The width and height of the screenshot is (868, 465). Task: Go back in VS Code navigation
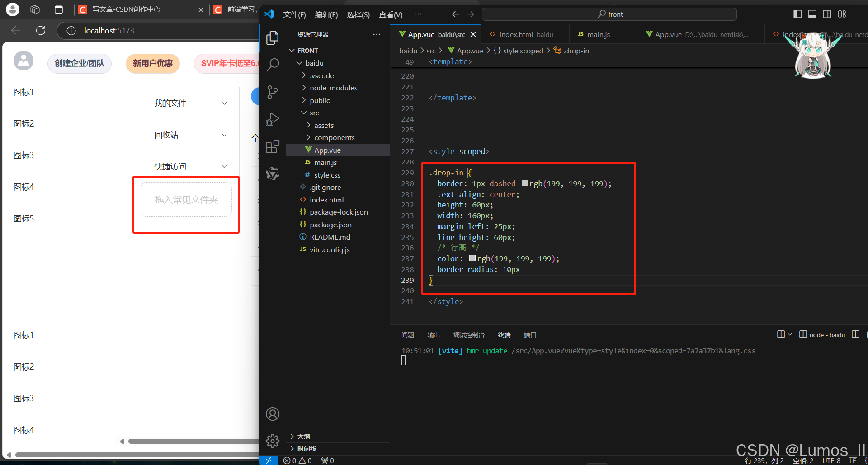(455, 14)
